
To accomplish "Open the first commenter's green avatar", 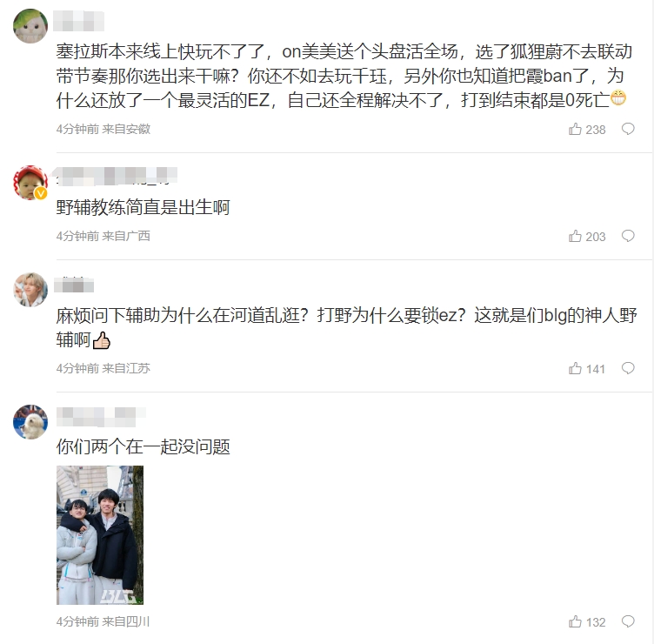I will tap(30, 26).
